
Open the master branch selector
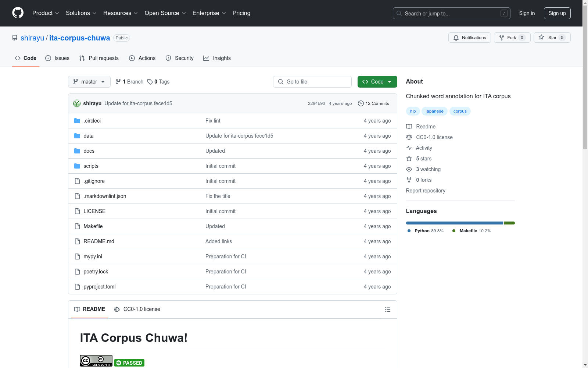(89, 82)
